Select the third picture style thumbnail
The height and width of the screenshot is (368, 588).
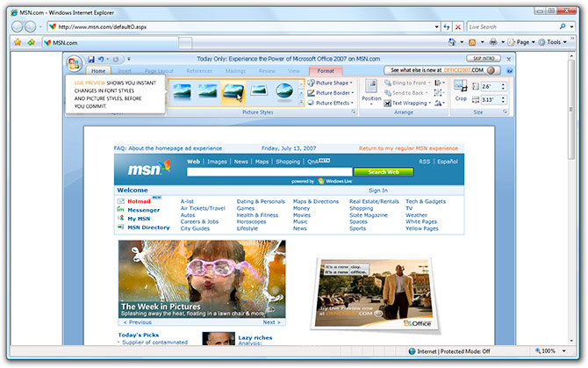233,90
